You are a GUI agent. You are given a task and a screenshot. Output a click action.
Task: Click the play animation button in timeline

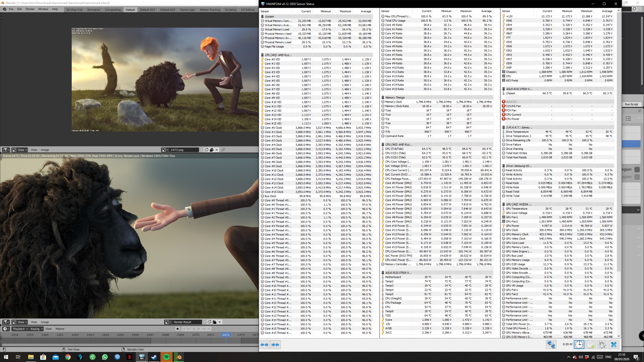click(x=199, y=329)
